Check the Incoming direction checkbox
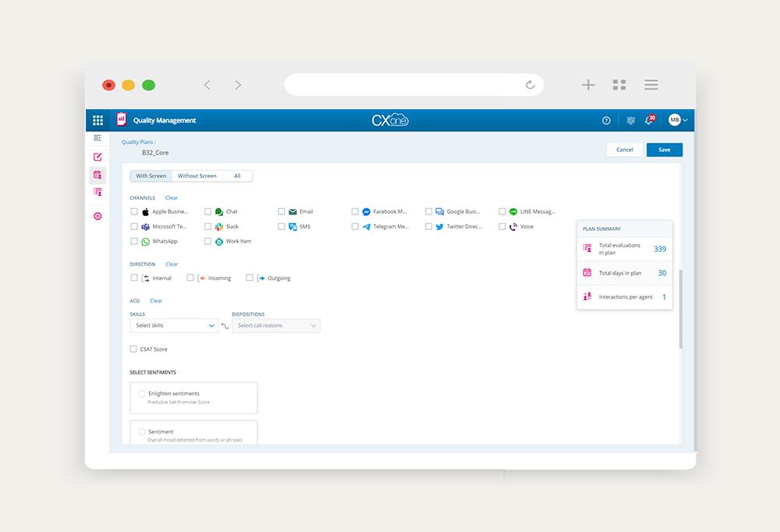This screenshot has width=780, height=532. pos(190,278)
